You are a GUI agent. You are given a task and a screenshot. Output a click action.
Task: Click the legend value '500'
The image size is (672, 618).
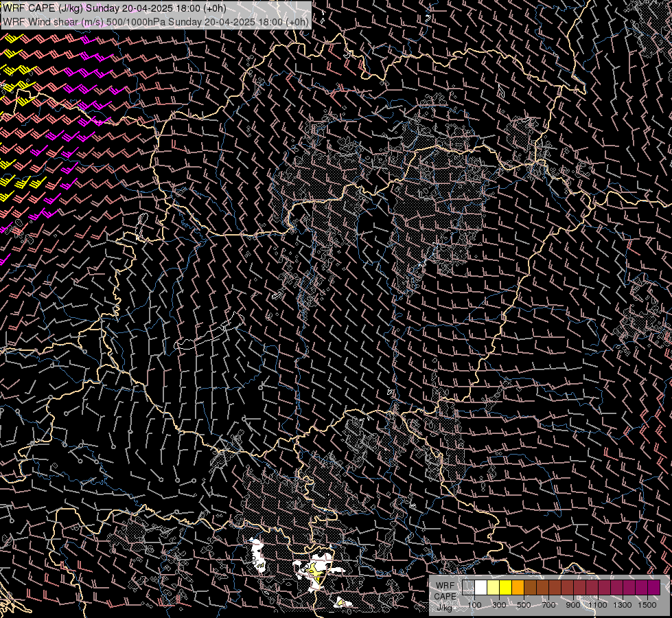click(x=524, y=605)
